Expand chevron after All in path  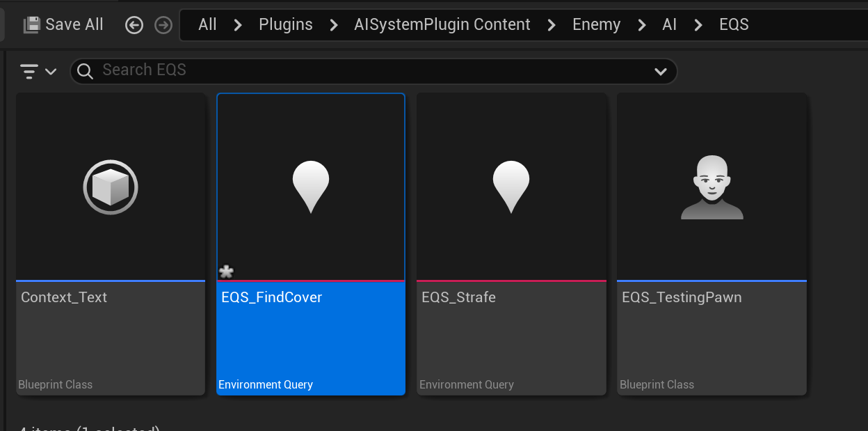coord(238,26)
